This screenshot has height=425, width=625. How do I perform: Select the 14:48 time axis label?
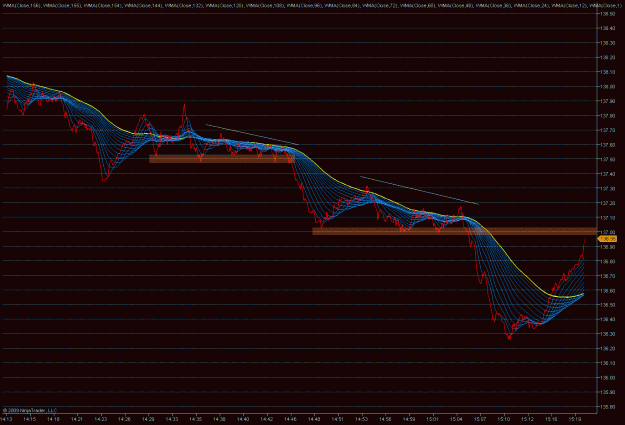[314, 419]
